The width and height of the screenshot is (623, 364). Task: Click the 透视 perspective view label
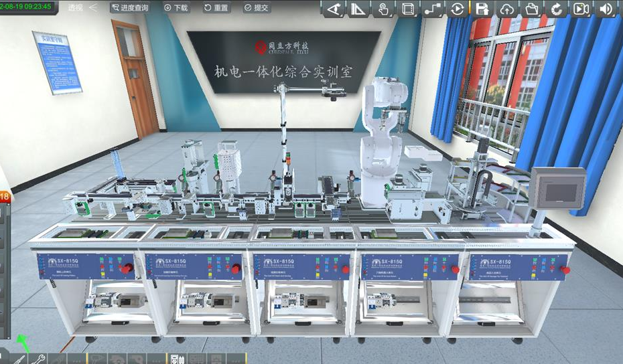pos(76,8)
